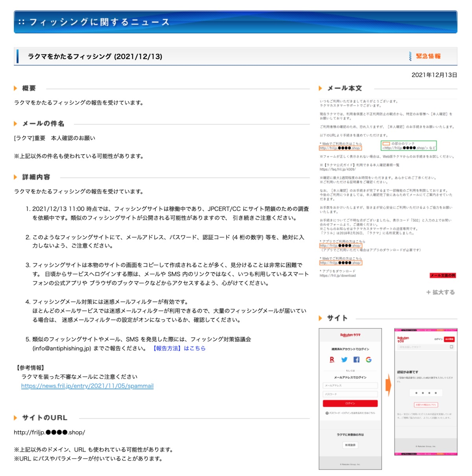Click the 概要 summary sentence about Rakuma phishing reports
Viewport: 472px width, 476px height.
[79, 103]
